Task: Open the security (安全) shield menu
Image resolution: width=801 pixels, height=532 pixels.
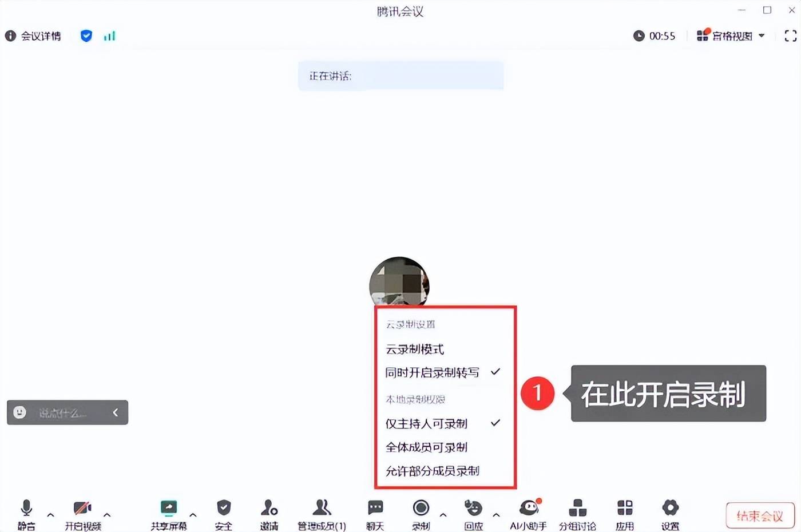Action: pyautogui.click(x=224, y=514)
